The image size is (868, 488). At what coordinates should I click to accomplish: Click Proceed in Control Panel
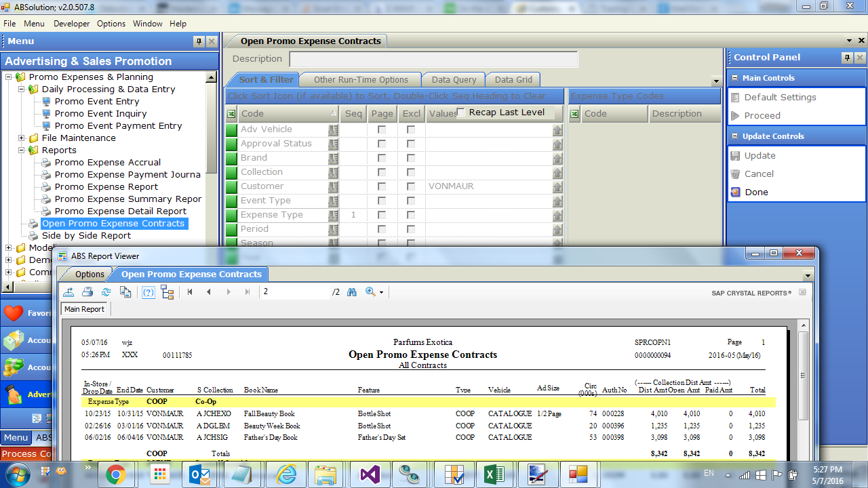762,115
